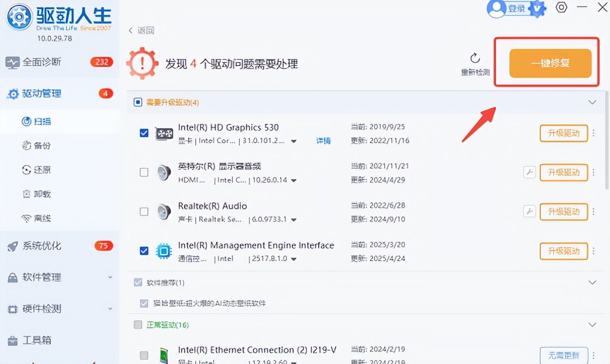
Task: Click the 返回 back arrow
Action: [x=131, y=31]
